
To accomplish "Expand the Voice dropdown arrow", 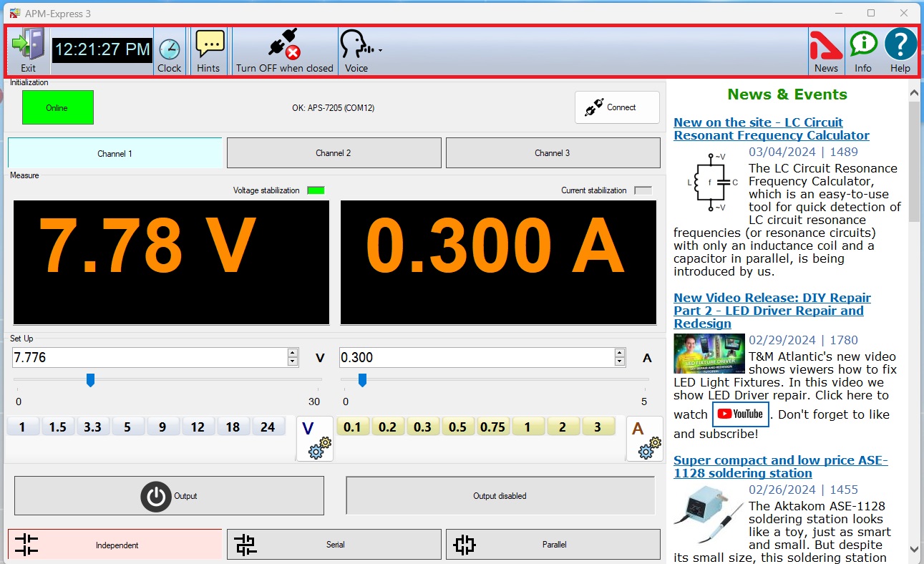I will (x=381, y=50).
